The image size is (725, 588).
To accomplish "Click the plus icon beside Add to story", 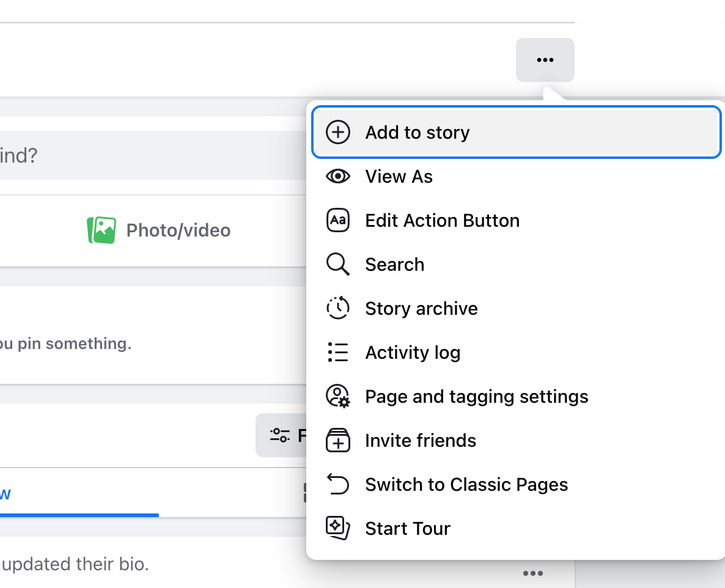I will pos(338,132).
